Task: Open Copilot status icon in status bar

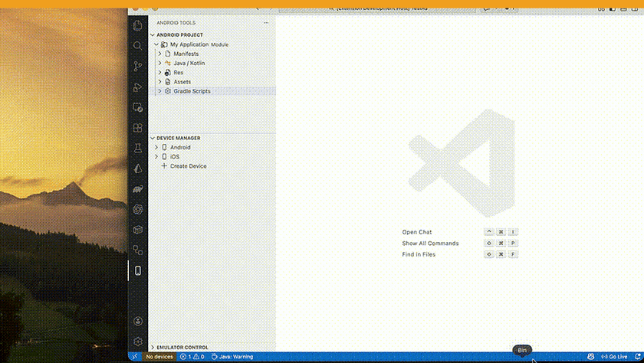Action: (590, 356)
